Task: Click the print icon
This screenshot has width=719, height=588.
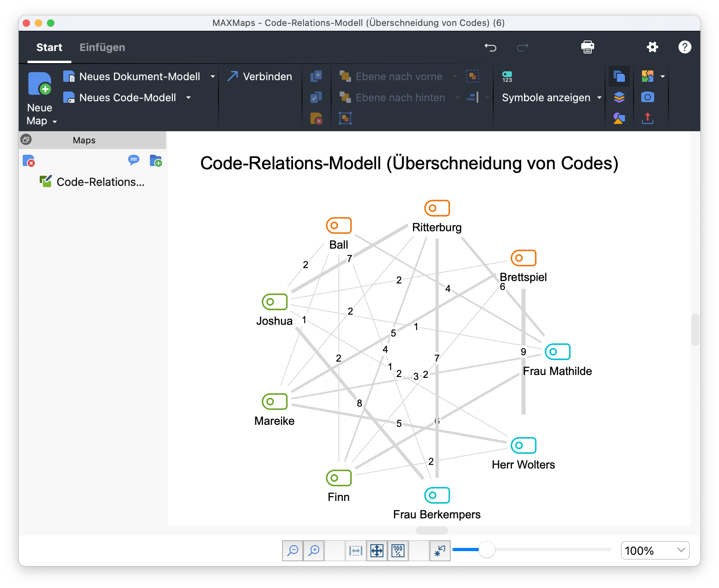Action: pos(588,47)
